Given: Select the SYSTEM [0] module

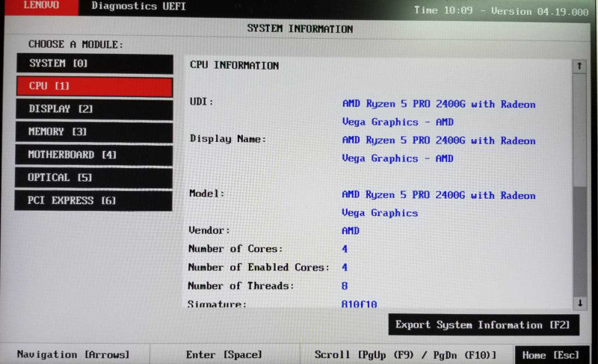Looking at the screenshot, I should (x=95, y=64).
